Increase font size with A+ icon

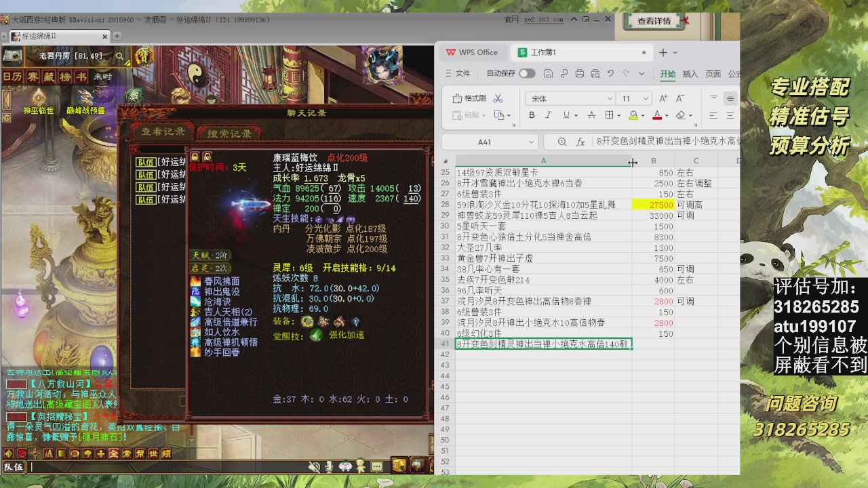click(663, 98)
